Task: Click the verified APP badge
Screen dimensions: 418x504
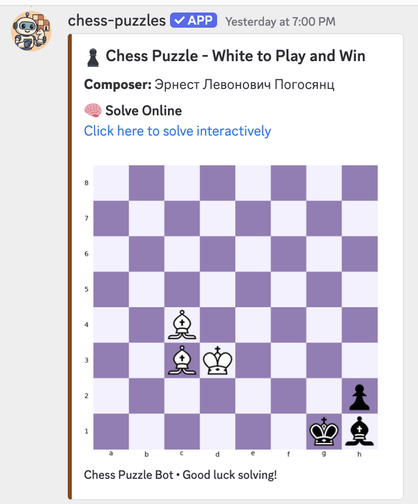Action: (x=194, y=20)
